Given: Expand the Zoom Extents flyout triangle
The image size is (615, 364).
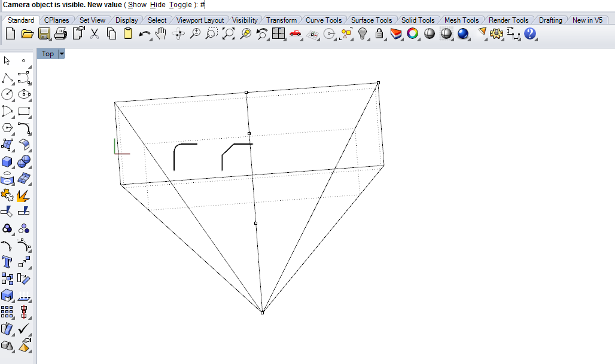Looking at the screenshot, I should pos(232,39).
